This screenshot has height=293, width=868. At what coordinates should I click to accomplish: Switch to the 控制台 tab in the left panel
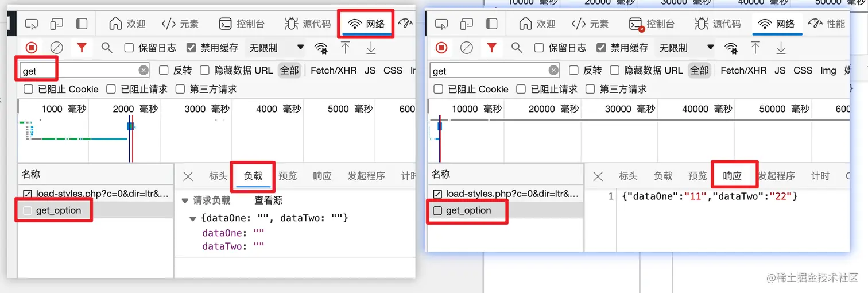point(242,24)
